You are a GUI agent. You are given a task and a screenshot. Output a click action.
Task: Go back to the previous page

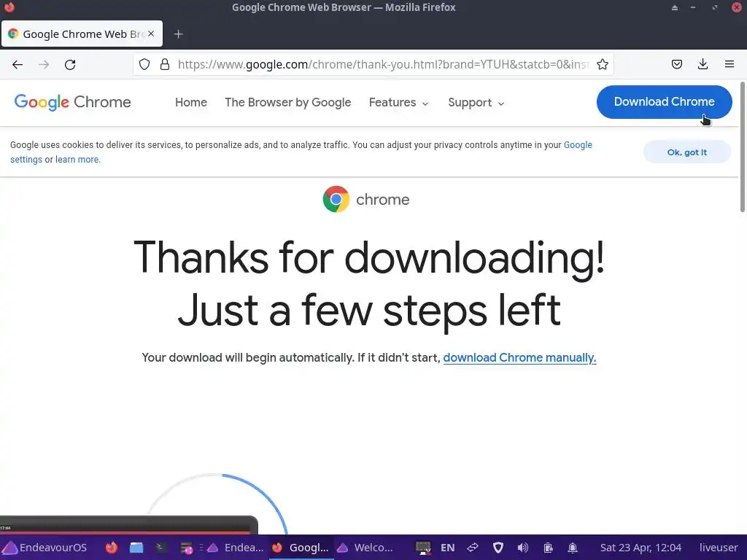coord(18,65)
